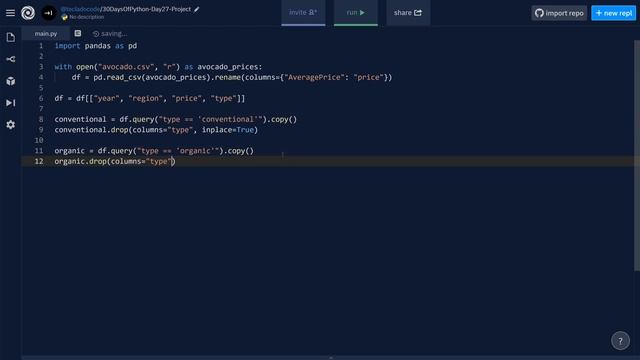Click the "region" string on line 6

point(146,98)
